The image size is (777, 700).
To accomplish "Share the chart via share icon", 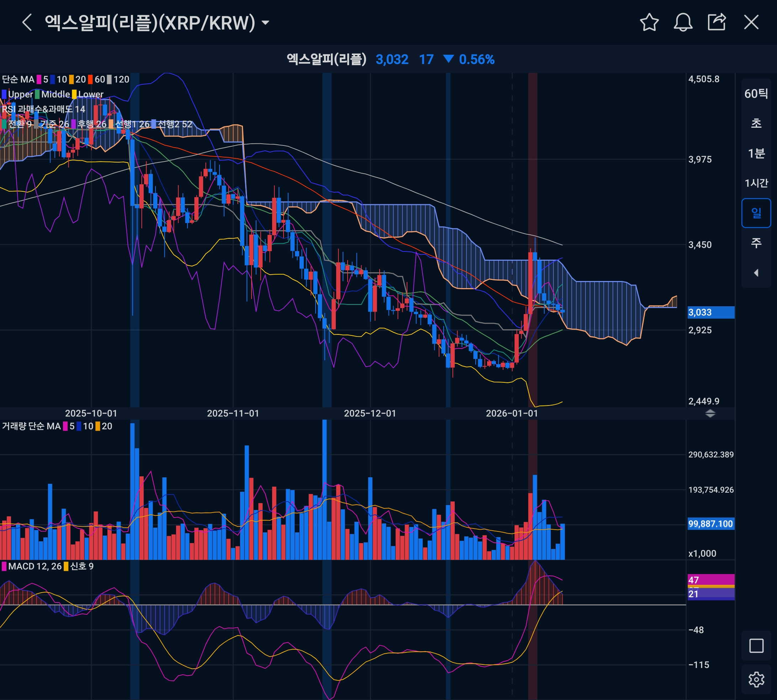I will pyautogui.click(x=717, y=22).
